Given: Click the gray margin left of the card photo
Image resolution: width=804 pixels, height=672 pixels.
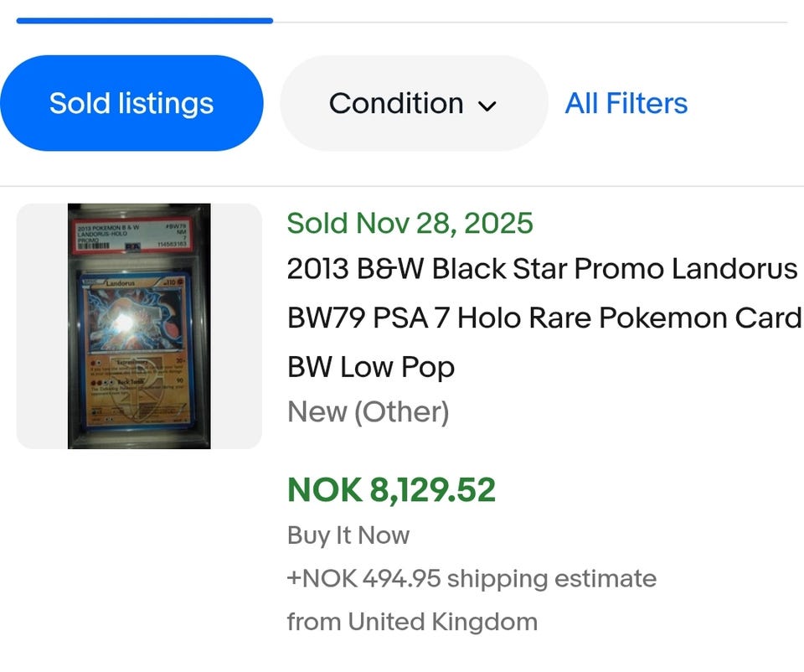Looking at the screenshot, I should pos(42,326).
